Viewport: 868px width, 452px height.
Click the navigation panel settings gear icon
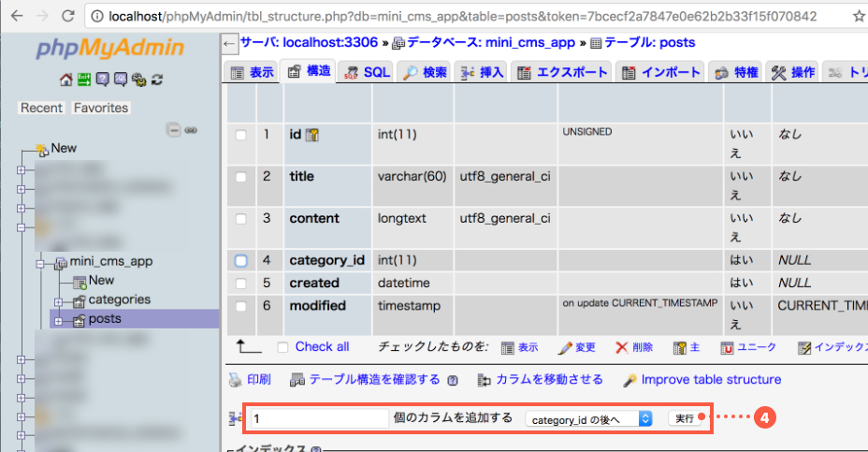[x=138, y=80]
